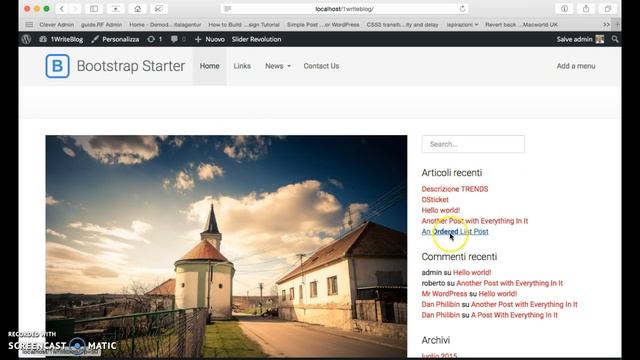Expand the News dropdown menu

coord(278,66)
